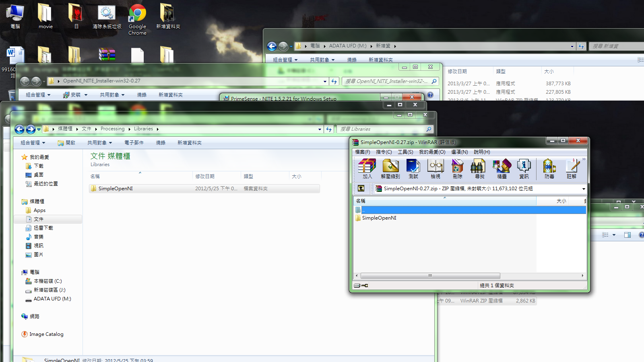Open the 工具(S) menu in WinRAR
The image size is (644, 362).
(x=405, y=152)
